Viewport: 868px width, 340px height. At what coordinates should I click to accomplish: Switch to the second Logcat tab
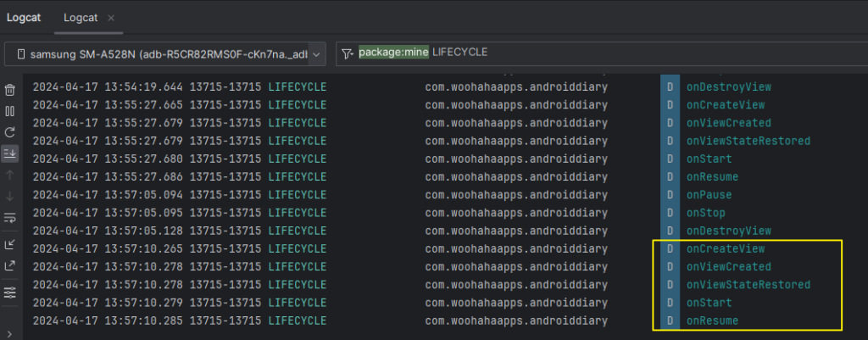point(81,18)
